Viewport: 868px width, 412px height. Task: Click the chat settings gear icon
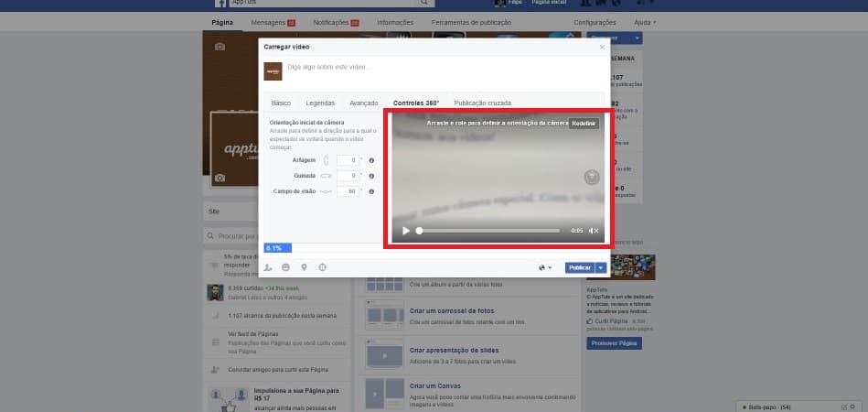point(852,407)
